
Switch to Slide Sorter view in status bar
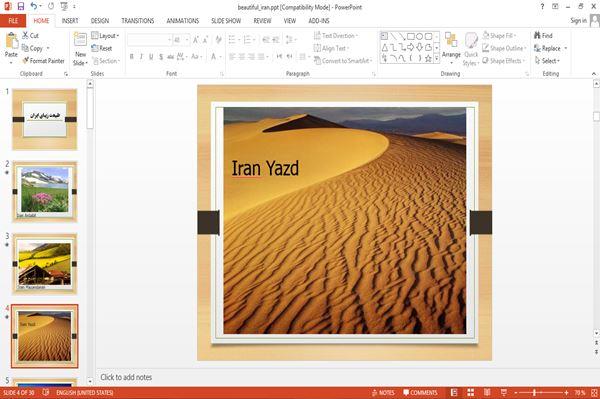pos(471,392)
